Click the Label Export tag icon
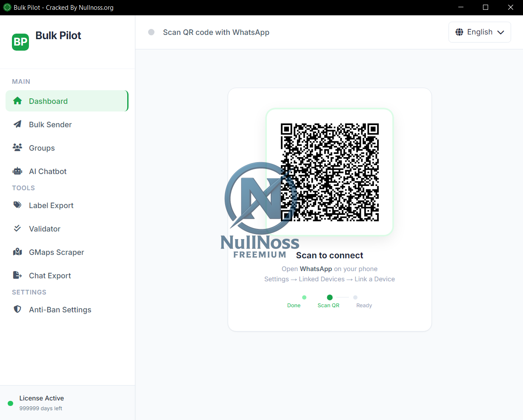 [17, 205]
